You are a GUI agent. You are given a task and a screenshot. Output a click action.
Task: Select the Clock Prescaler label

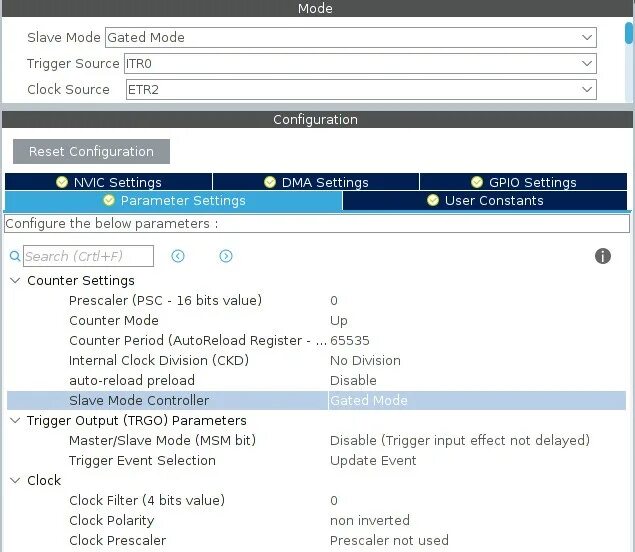117,540
